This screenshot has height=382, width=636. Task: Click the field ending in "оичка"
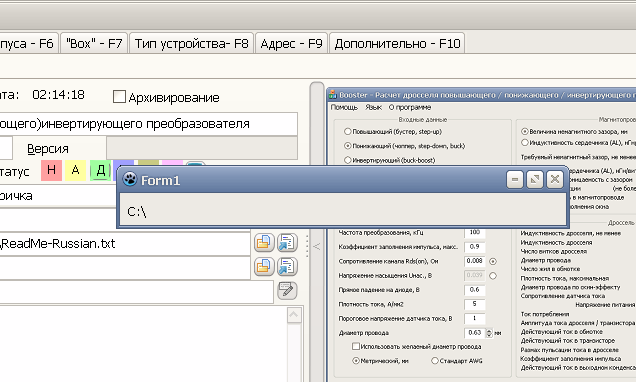pos(58,196)
